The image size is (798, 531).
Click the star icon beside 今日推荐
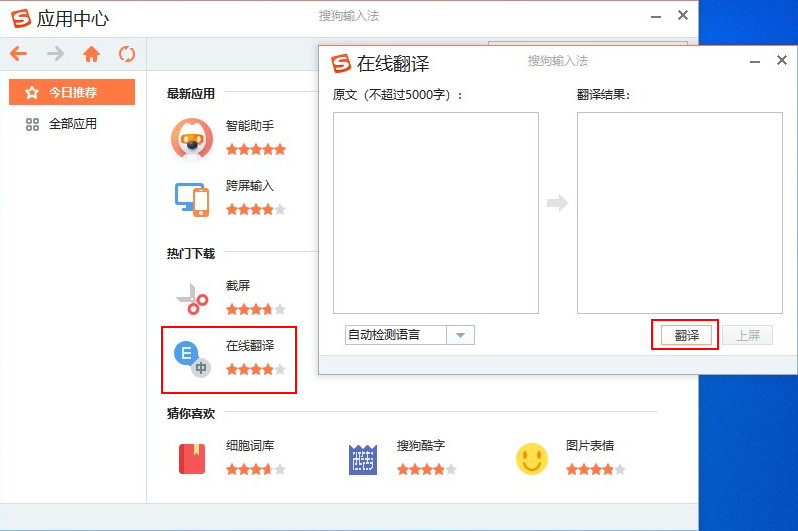click(x=32, y=92)
